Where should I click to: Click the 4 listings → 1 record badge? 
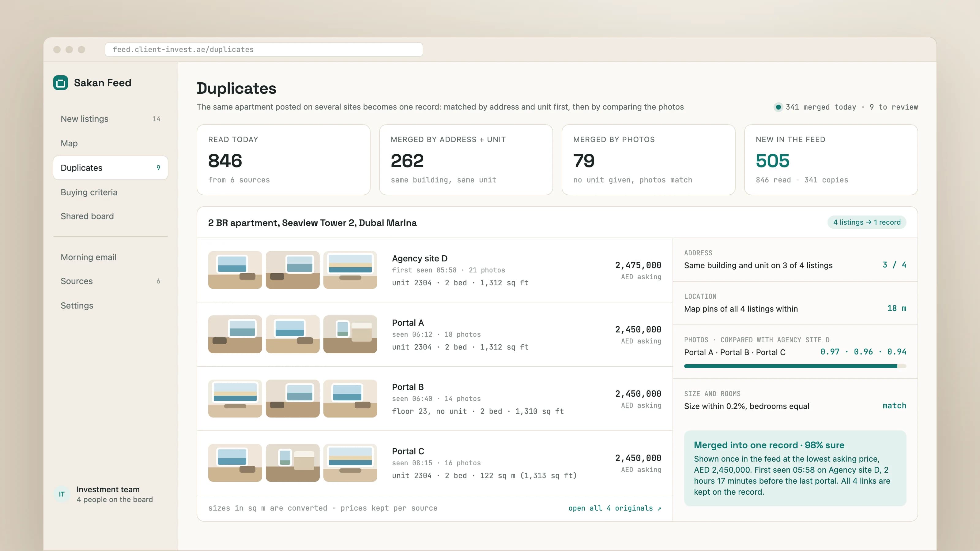(x=867, y=223)
